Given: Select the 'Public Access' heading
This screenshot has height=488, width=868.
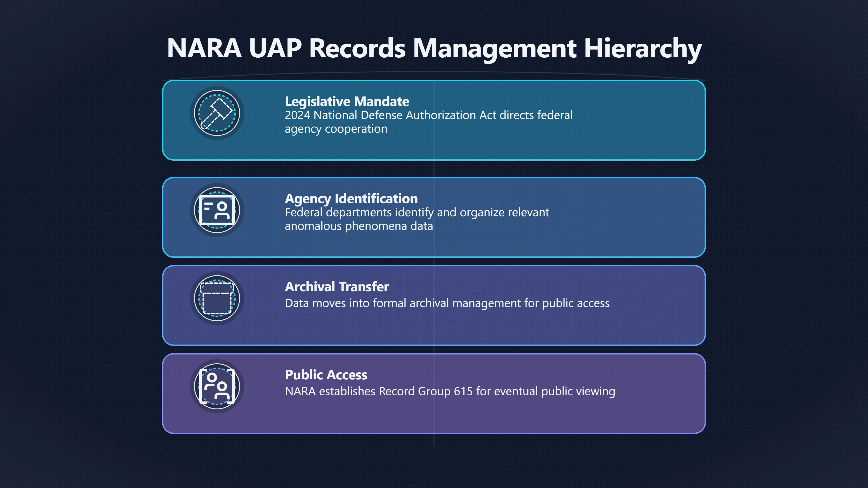Looking at the screenshot, I should tap(326, 375).
